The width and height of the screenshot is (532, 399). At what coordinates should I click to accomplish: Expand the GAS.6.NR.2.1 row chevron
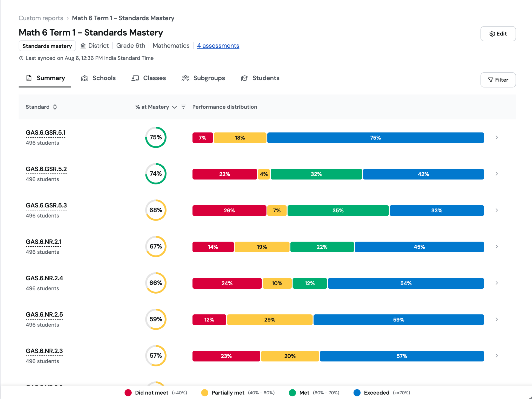497,246
